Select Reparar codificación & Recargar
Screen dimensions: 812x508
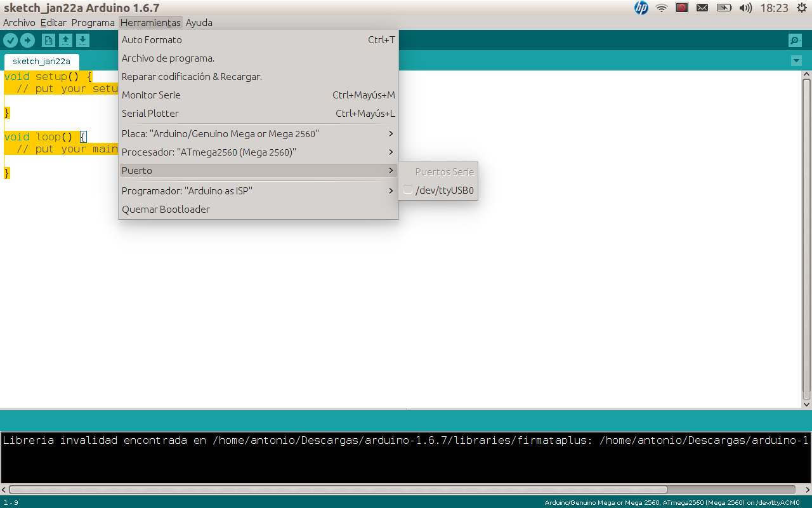(258, 77)
